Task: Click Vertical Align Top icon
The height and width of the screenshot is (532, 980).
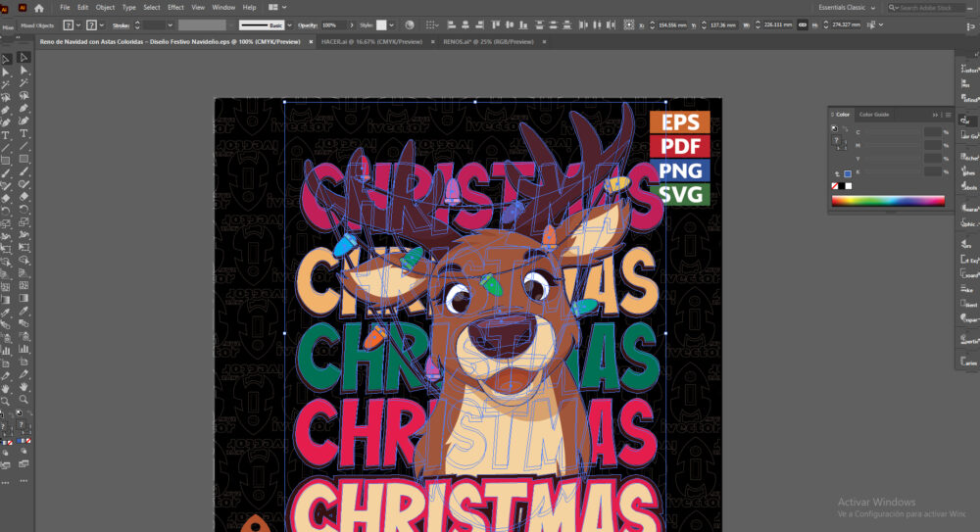Action: click(496, 25)
